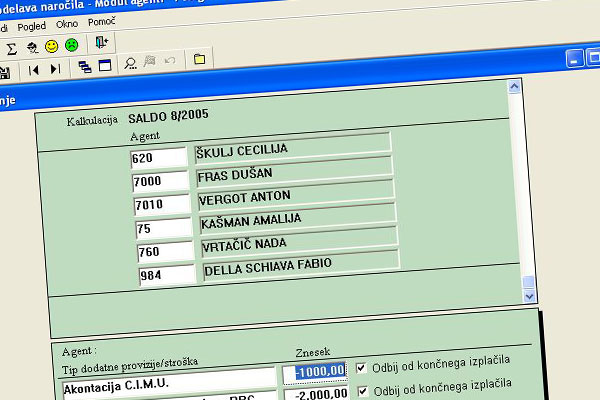Open the Pomoč menu

point(101,21)
